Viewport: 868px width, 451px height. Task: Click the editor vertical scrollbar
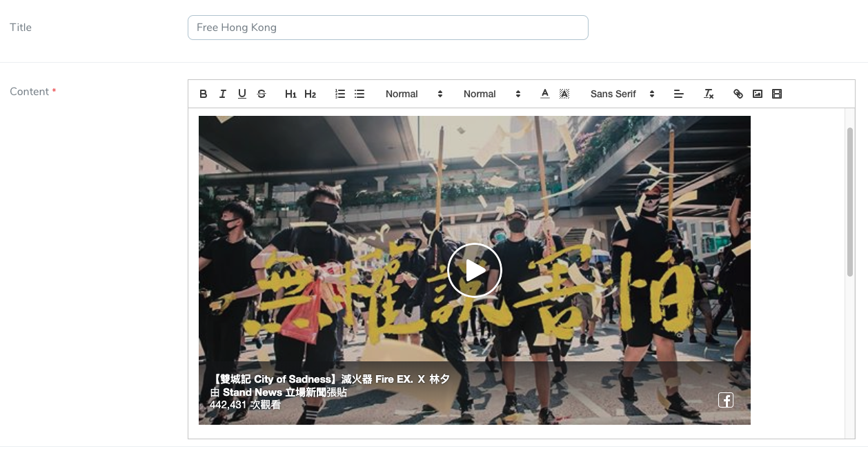pos(850,201)
